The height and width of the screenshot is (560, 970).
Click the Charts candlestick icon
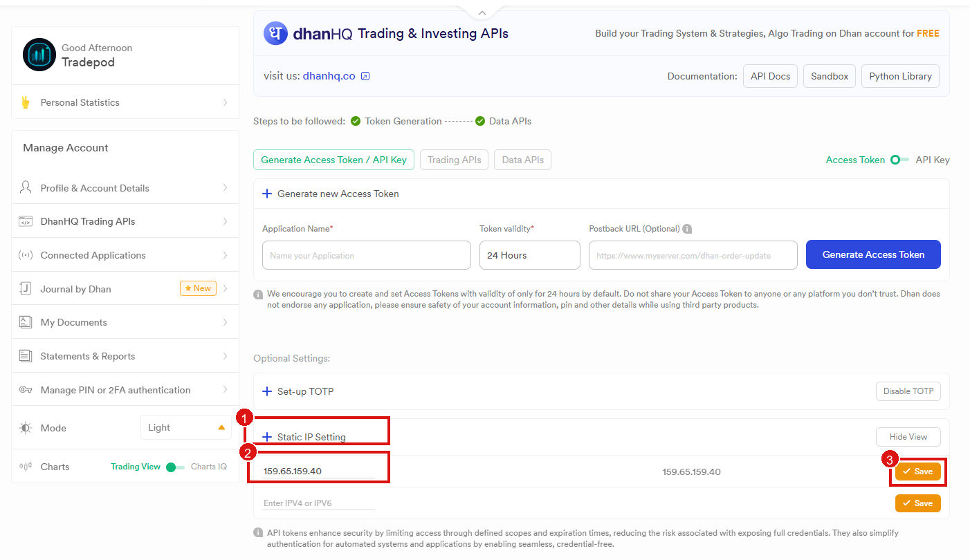point(26,467)
